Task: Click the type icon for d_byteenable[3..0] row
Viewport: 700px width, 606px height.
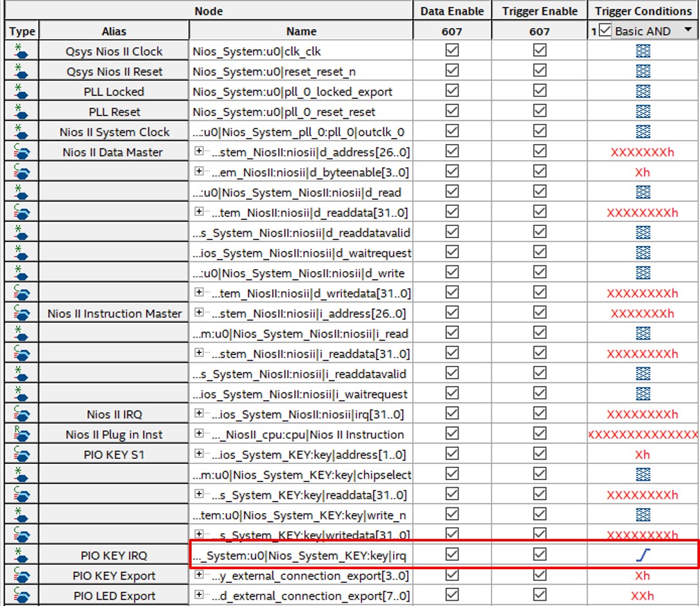Action: pyautogui.click(x=21, y=172)
